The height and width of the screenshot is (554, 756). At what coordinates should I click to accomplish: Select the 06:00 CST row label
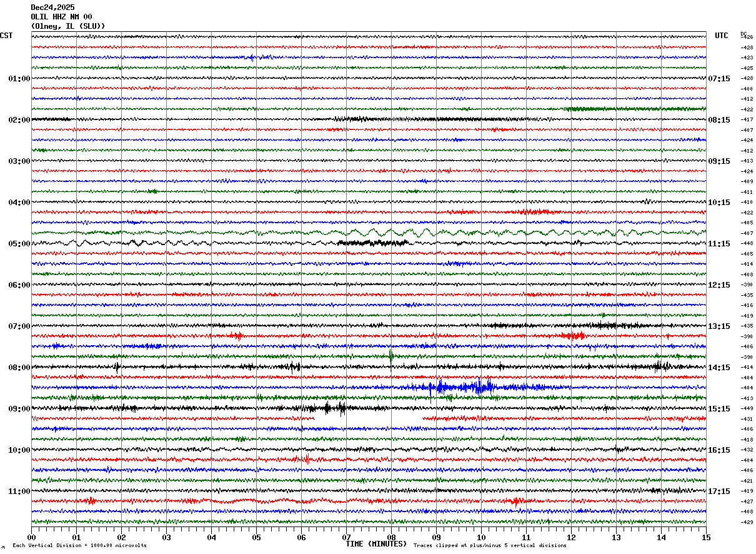pyautogui.click(x=19, y=285)
